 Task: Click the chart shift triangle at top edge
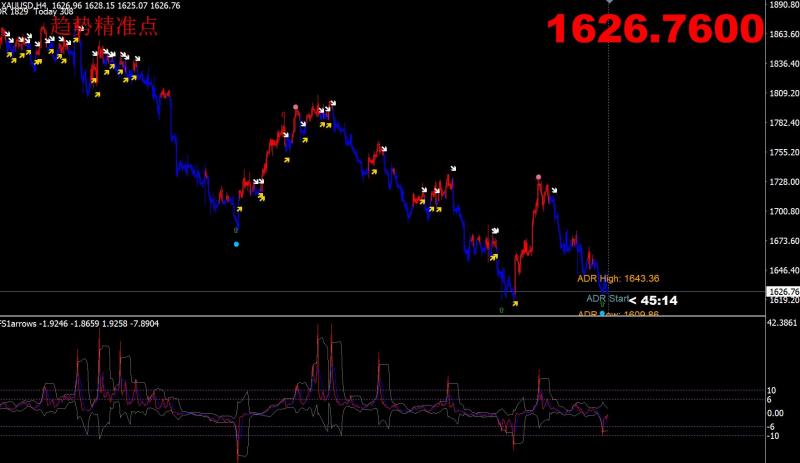tap(609, 3)
